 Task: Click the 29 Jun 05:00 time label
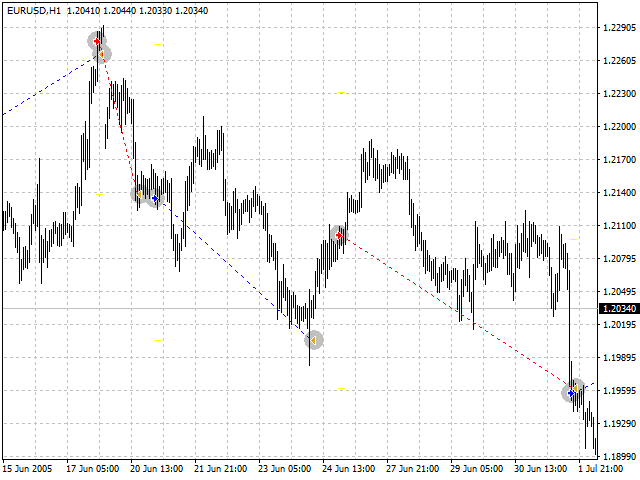point(477,469)
